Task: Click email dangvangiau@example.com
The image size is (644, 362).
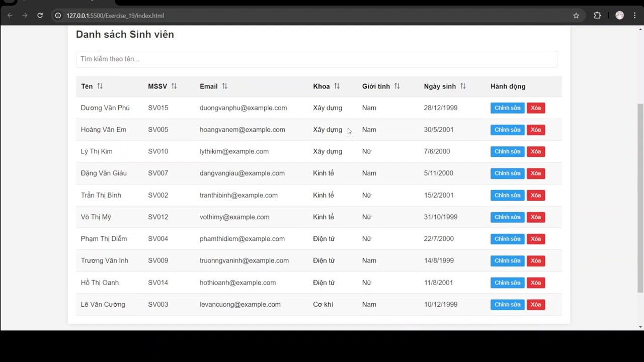Action: coord(242,173)
